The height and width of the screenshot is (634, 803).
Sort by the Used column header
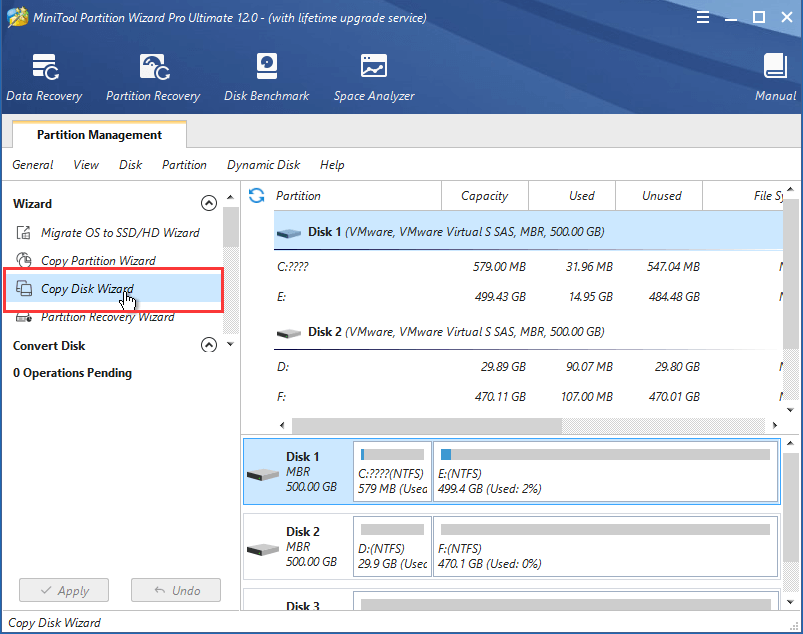tap(572, 196)
